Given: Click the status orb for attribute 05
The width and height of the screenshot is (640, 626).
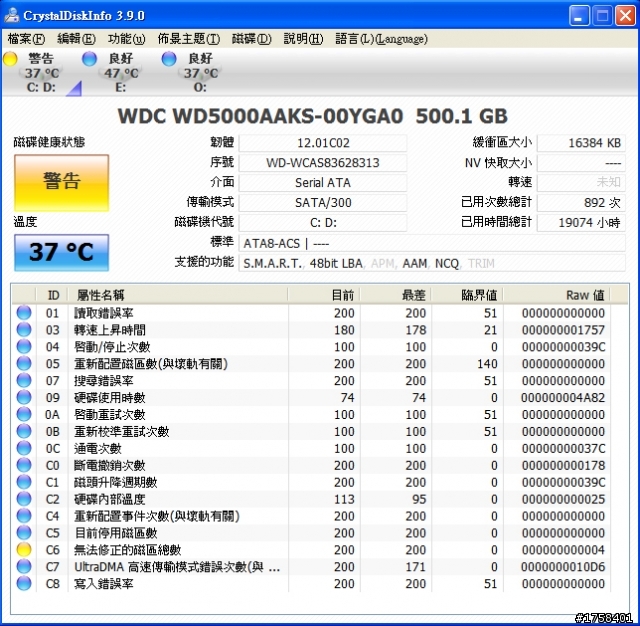Looking at the screenshot, I should click(x=24, y=364).
